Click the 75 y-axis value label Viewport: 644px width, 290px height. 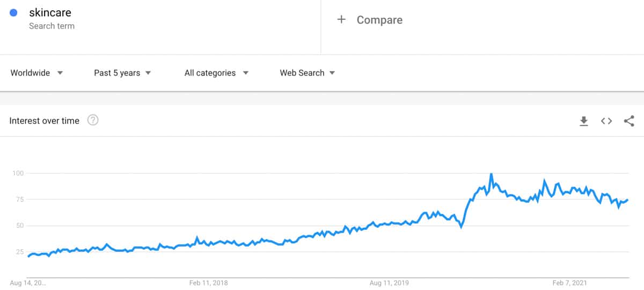click(18, 199)
